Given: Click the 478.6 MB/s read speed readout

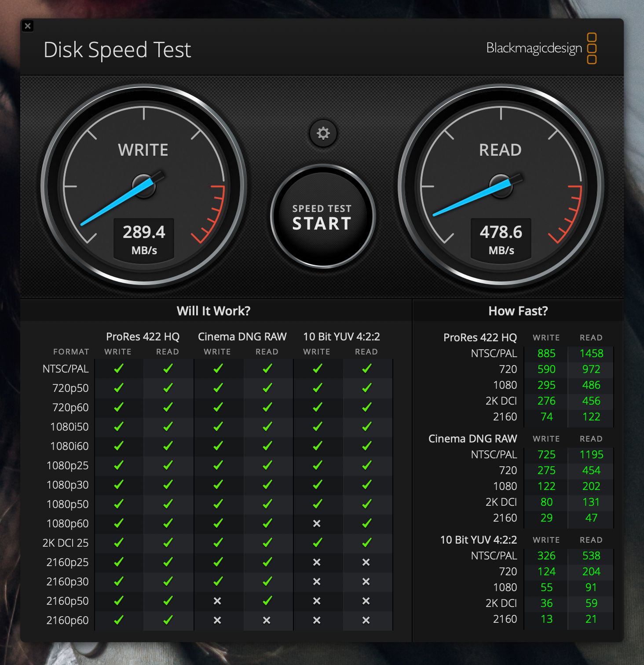Looking at the screenshot, I should coord(501,239).
